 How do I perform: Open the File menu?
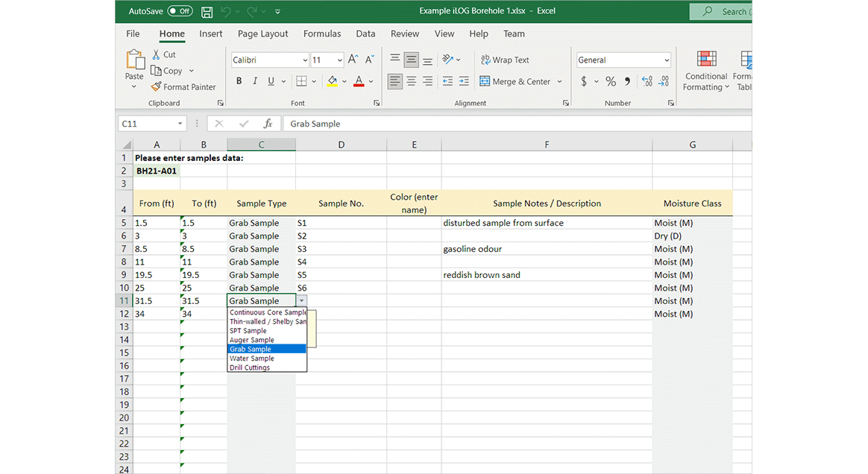point(133,34)
